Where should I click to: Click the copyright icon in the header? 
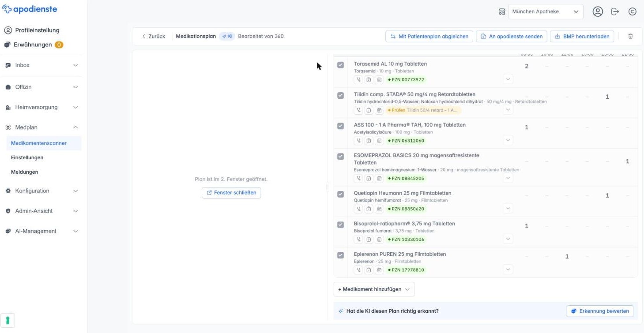point(632,11)
